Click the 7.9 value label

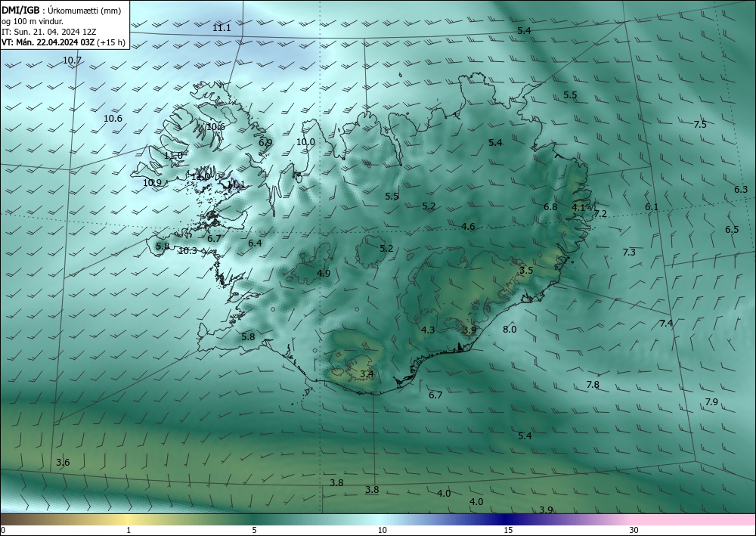(x=711, y=402)
